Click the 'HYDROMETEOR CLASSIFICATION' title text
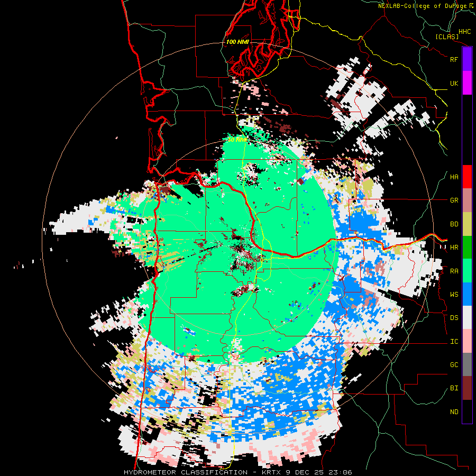Viewport: 476px width, 476px height. pos(186,472)
